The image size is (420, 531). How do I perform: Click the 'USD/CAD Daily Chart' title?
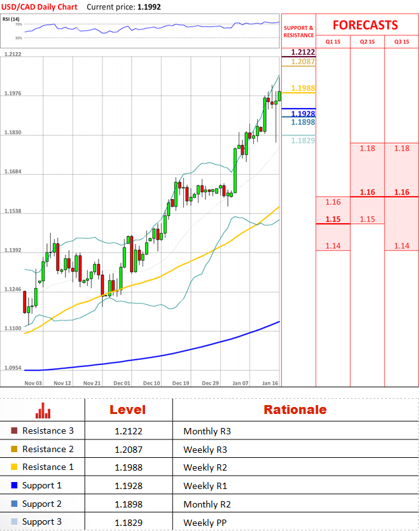[x=39, y=7]
